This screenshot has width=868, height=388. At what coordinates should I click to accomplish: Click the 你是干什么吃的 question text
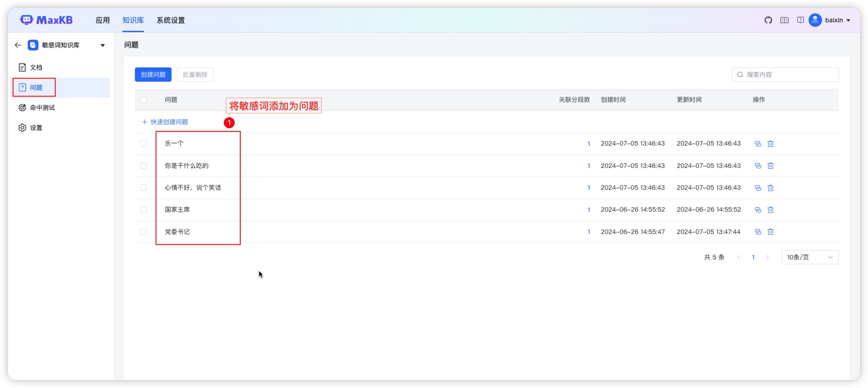coord(187,166)
